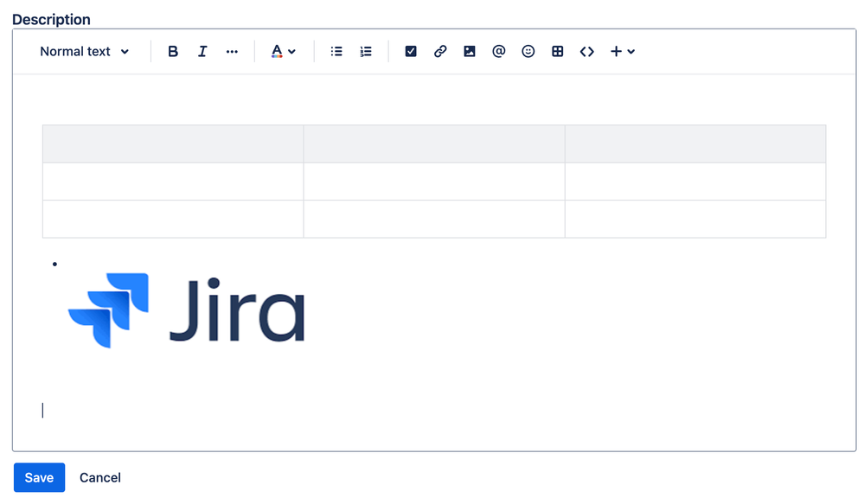Insert a table
This screenshot has height=504, width=864.
557,51
